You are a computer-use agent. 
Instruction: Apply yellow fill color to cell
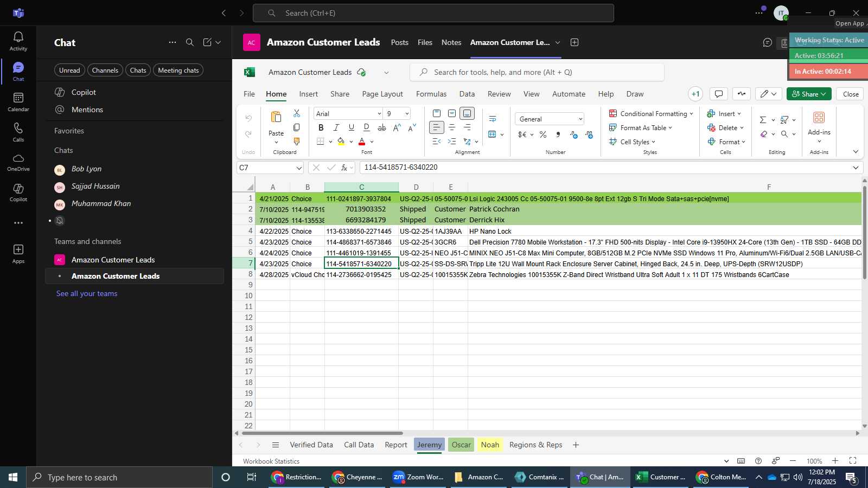[x=341, y=142]
